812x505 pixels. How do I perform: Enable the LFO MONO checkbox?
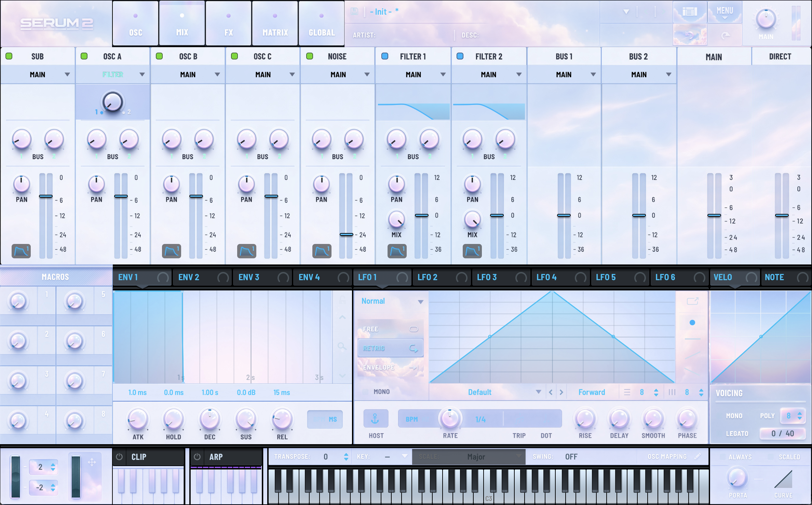[365, 392]
